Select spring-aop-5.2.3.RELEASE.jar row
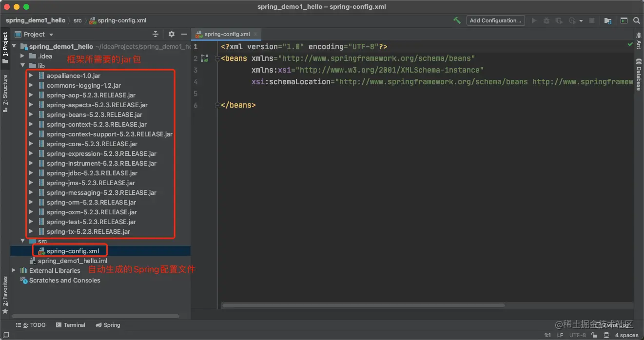Viewport: 644px width, 340px height. [x=100, y=95]
